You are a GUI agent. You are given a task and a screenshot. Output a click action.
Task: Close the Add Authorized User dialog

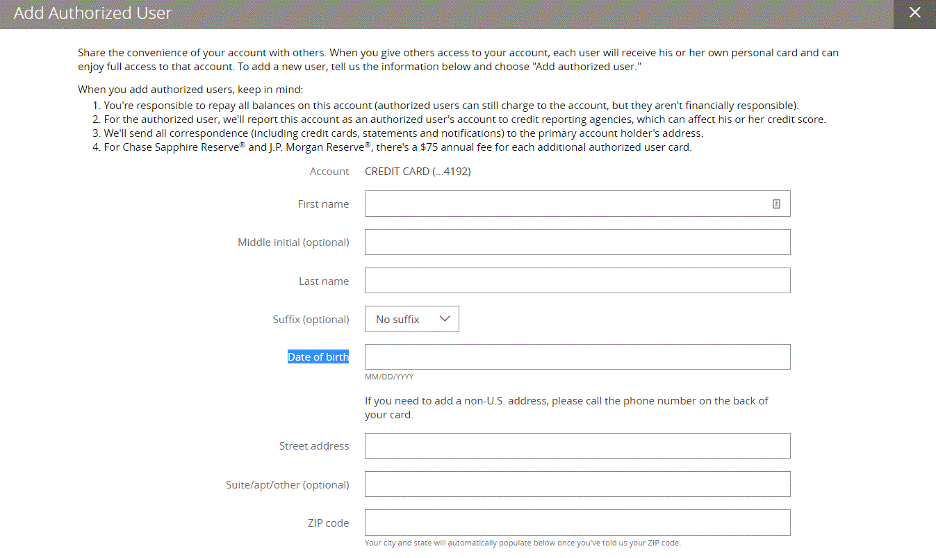914,13
